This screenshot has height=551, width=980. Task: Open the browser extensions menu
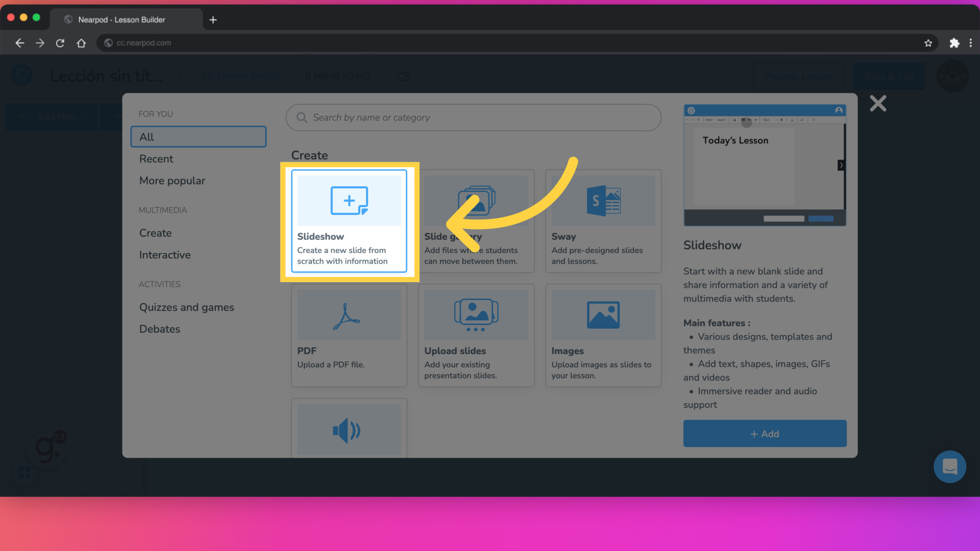[x=954, y=43]
